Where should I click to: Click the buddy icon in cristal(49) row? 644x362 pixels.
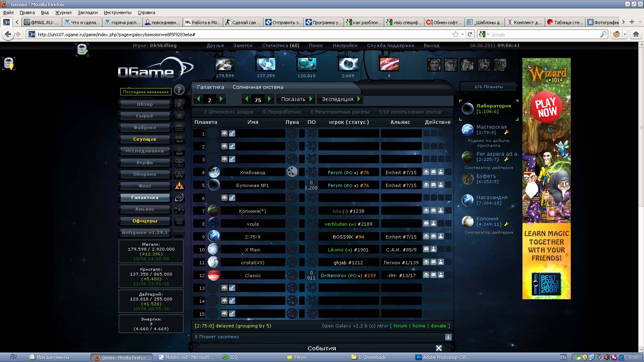pos(441,262)
